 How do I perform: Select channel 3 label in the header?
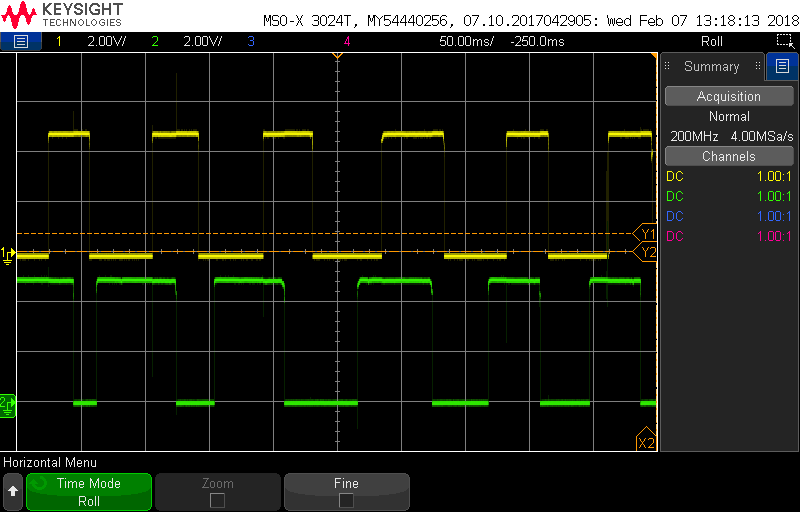click(251, 41)
